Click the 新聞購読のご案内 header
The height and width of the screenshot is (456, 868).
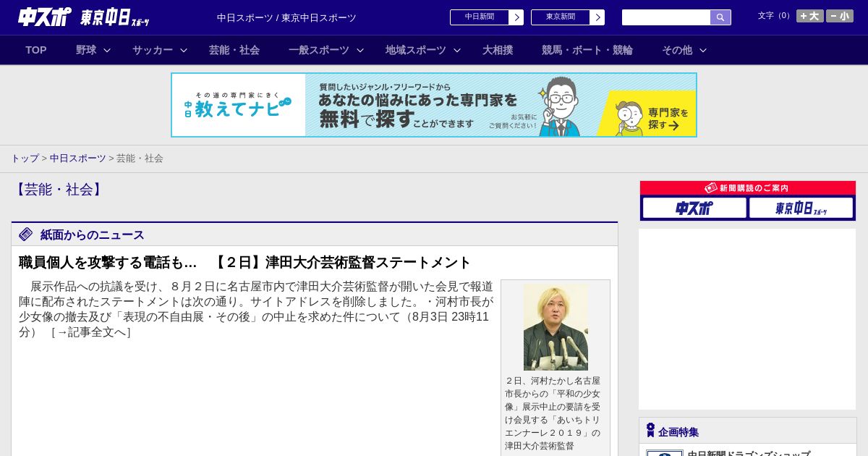[x=748, y=188]
